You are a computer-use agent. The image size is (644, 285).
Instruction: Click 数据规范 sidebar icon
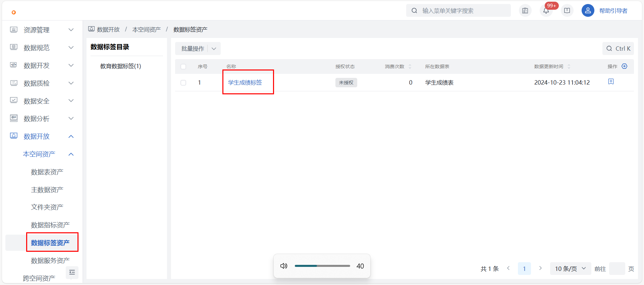point(14,47)
